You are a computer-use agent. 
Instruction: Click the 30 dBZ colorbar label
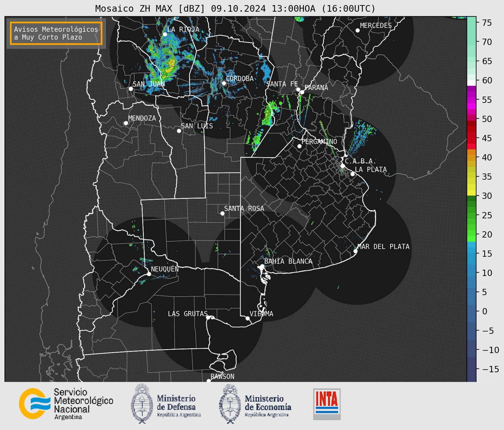(487, 196)
